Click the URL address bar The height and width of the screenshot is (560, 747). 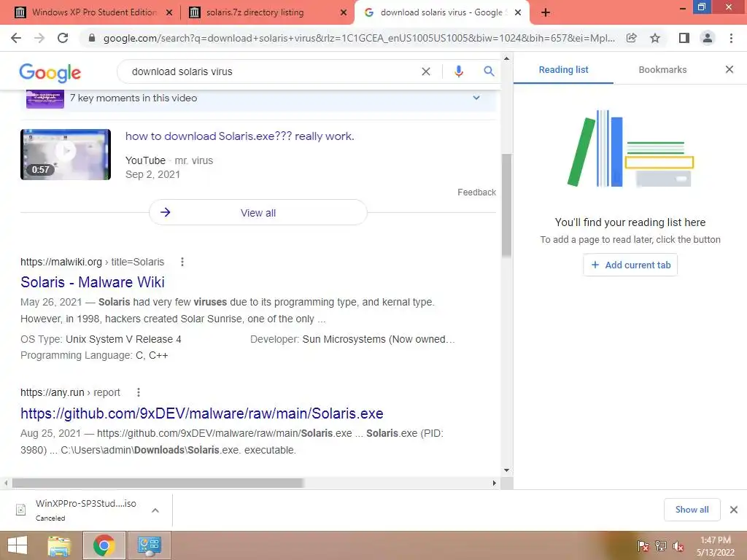click(359, 38)
